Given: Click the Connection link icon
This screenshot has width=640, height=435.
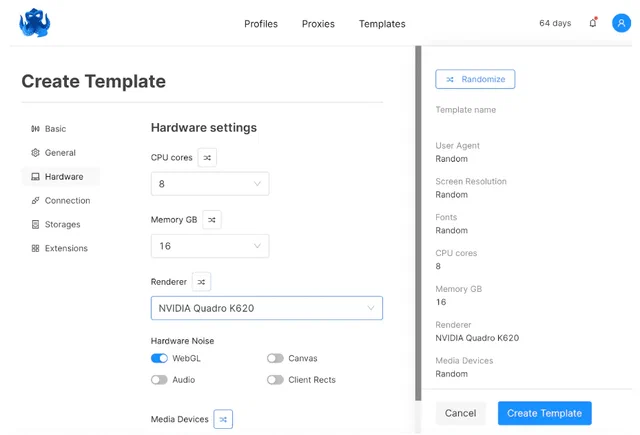Looking at the screenshot, I should [x=36, y=200].
